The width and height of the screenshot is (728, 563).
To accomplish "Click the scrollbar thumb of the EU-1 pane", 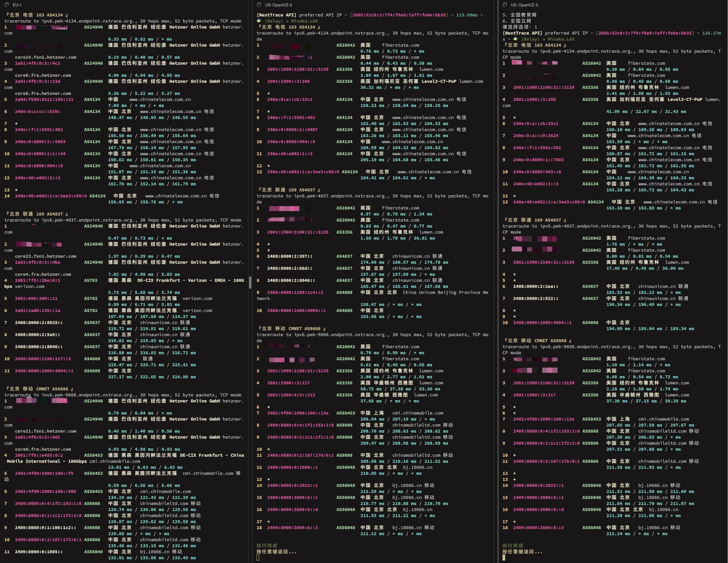I will [x=250, y=283].
